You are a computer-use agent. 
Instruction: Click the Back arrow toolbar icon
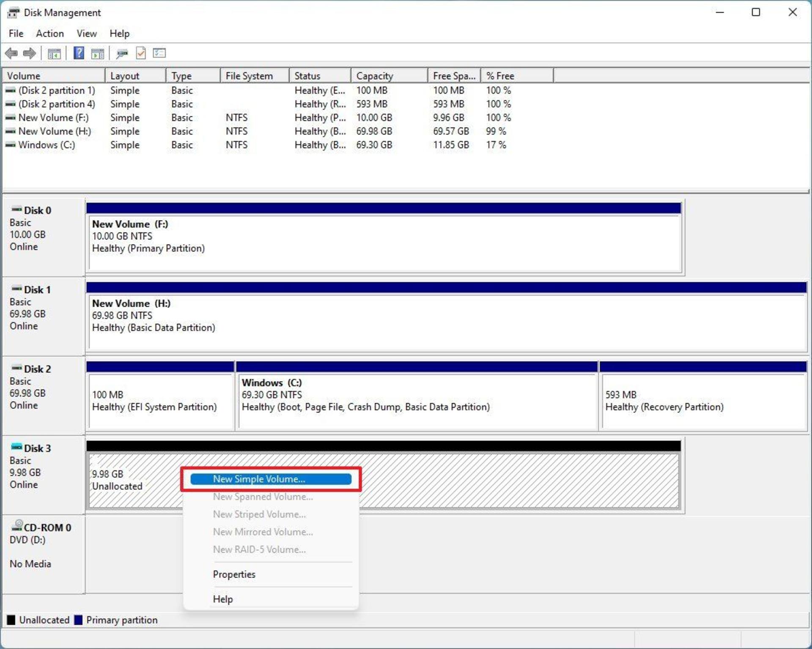click(x=11, y=53)
